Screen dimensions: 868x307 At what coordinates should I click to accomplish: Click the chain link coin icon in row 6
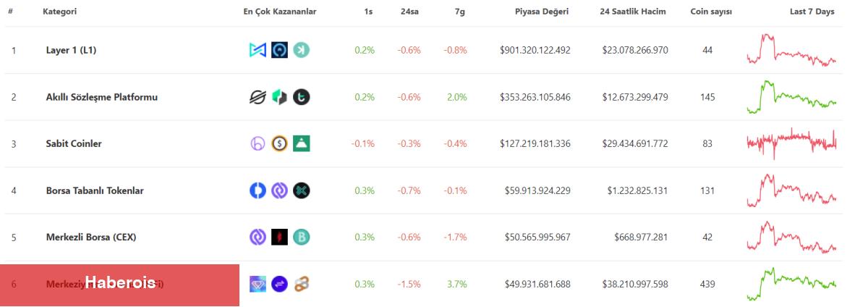point(302,284)
